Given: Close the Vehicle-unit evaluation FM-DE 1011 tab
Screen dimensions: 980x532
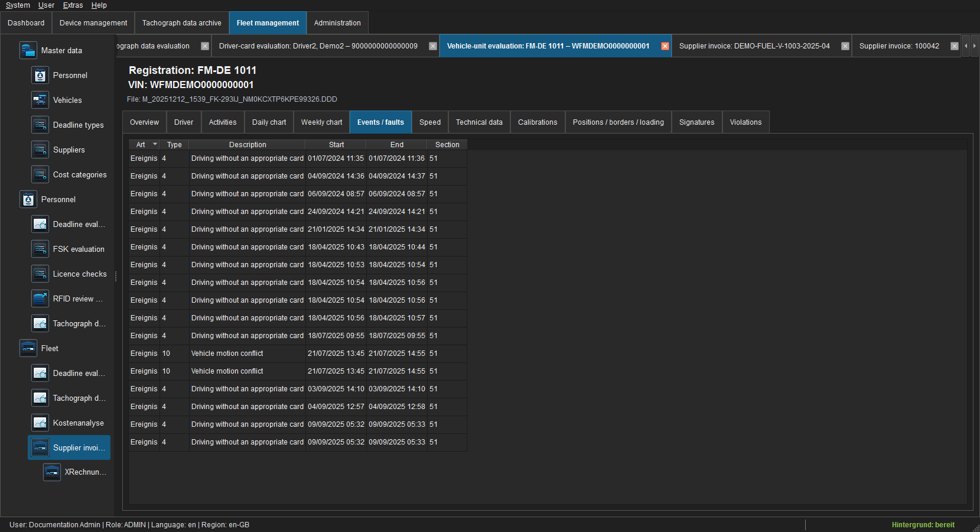Looking at the screenshot, I should click(665, 46).
